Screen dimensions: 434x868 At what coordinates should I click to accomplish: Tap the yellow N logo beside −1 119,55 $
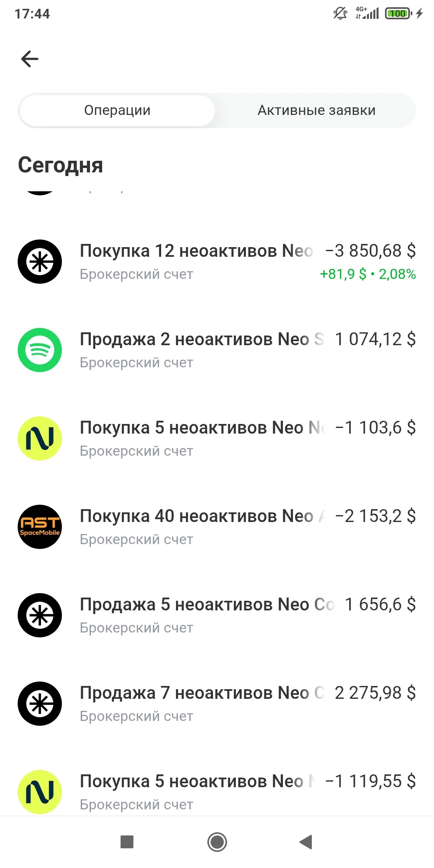point(40,792)
